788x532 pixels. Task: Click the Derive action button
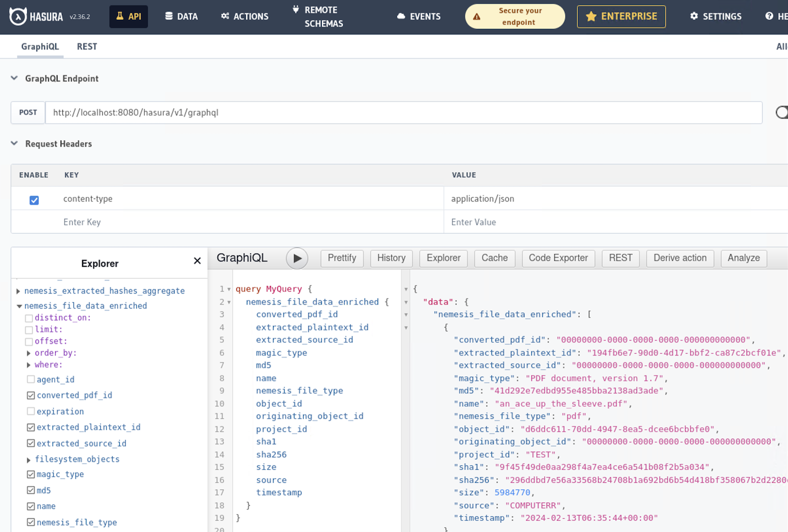pyautogui.click(x=680, y=258)
